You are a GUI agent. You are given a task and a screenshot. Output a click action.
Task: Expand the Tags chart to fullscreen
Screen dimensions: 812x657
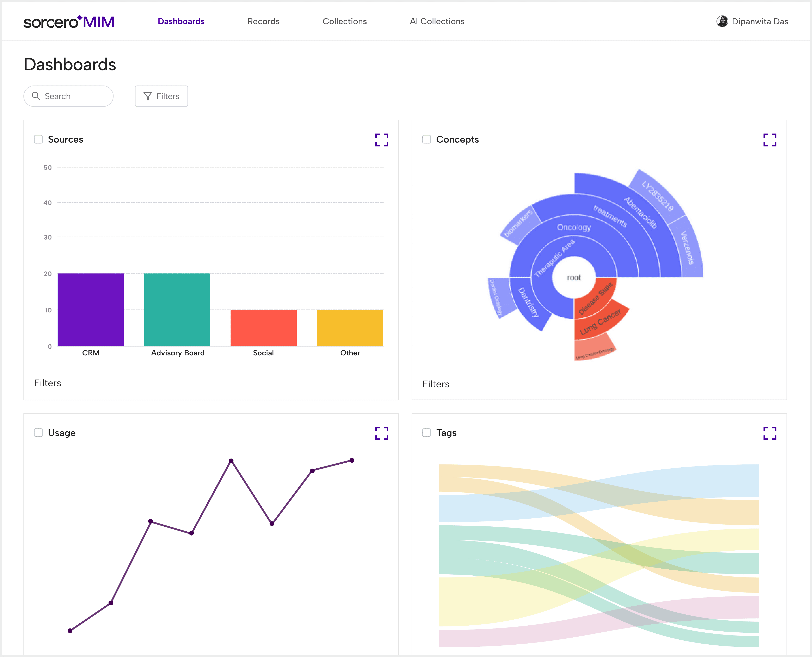point(770,433)
